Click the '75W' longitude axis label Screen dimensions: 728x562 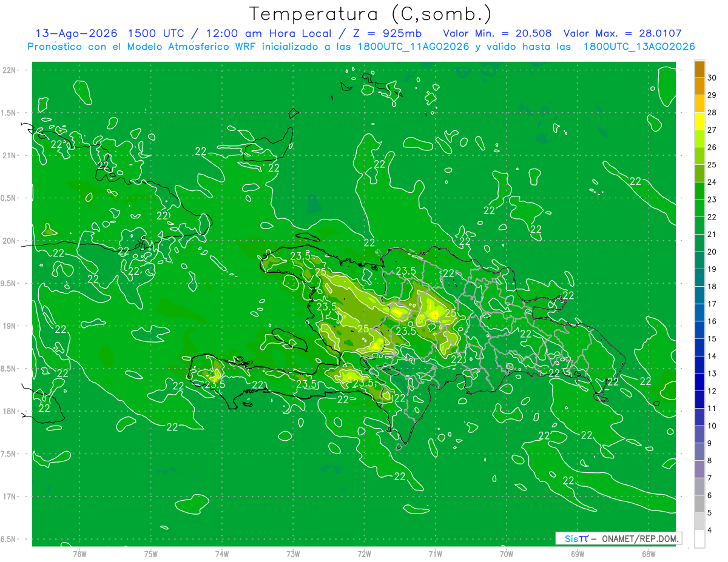[150, 554]
